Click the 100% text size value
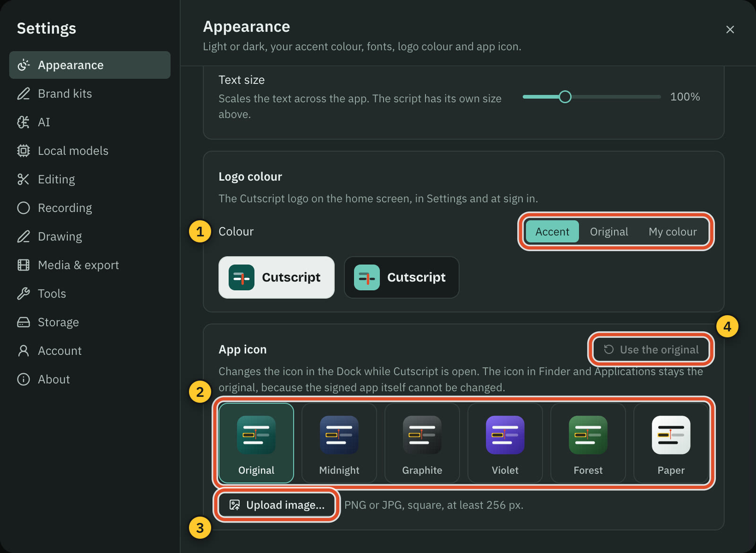756x553 pixels. click(685, 97)
